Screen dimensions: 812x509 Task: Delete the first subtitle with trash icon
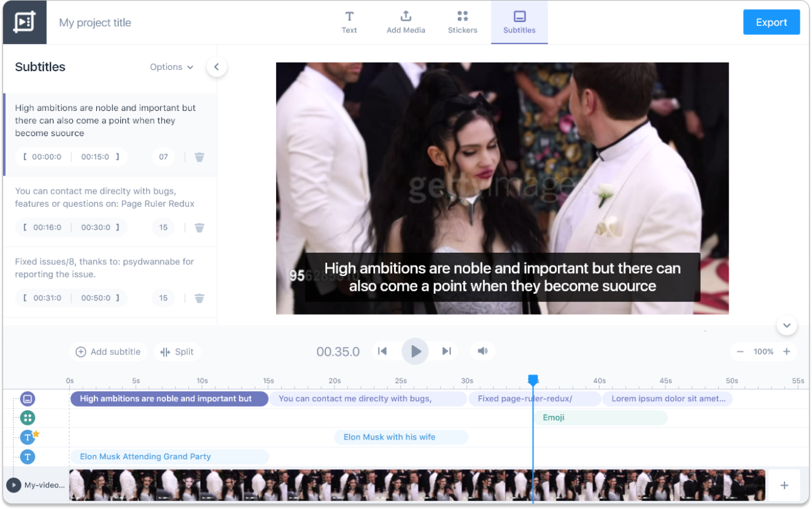coord(199,157)
